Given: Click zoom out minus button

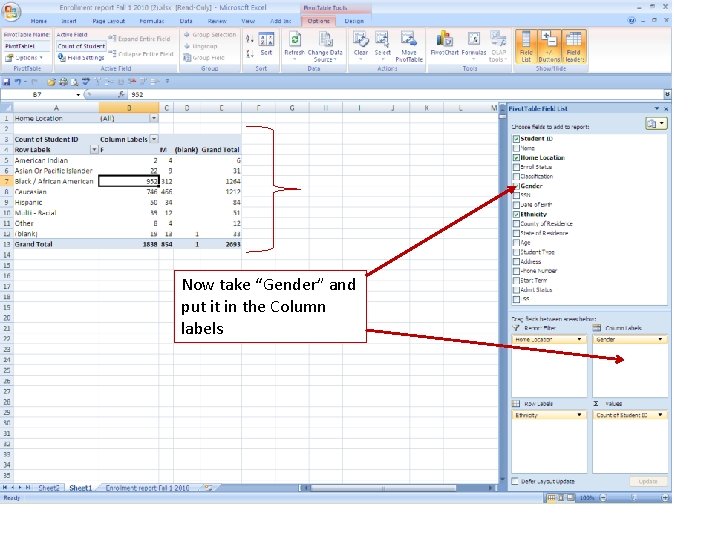Looking at the screenshot, I should [603, 498].
